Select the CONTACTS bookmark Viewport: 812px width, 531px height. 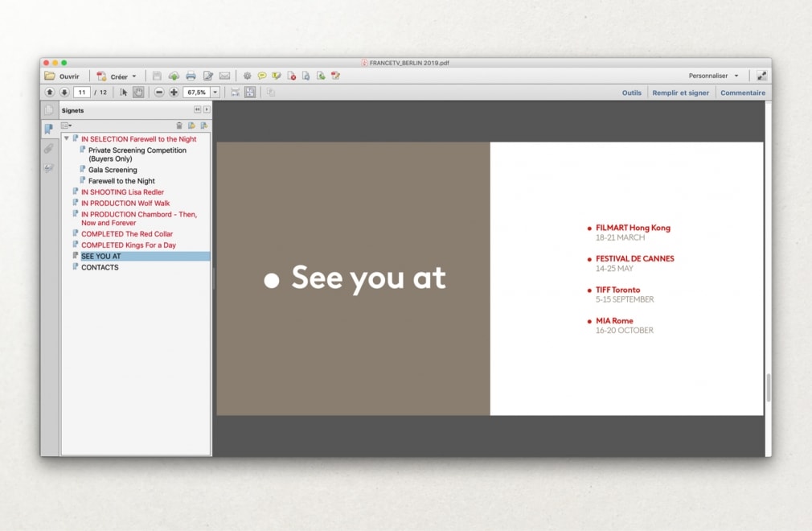tap(100, 267)
